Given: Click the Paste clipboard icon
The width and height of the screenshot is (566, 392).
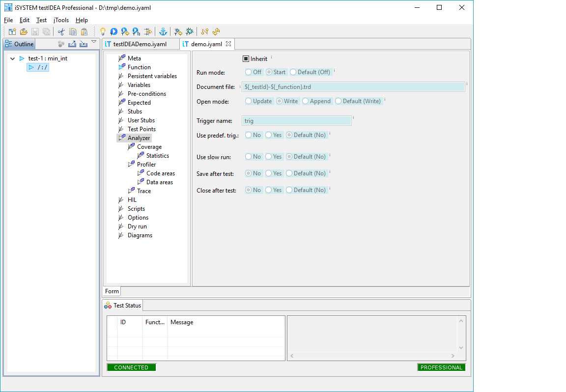Looking at the screenshot, I should pyautogui.click(x=84, y=32).
